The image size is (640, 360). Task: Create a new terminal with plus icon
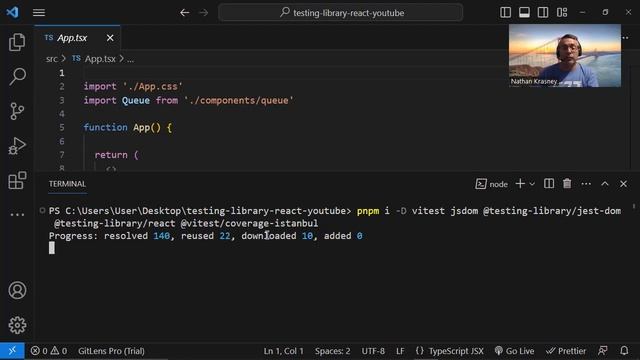coord(520,184)
